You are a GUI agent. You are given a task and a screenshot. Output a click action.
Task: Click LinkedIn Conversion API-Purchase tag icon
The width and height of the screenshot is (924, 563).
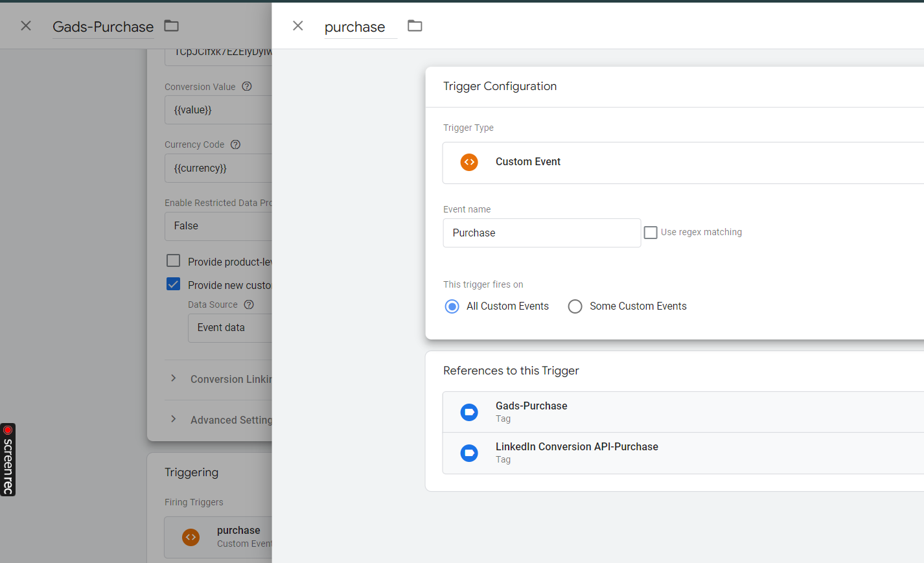pos(469,453)
